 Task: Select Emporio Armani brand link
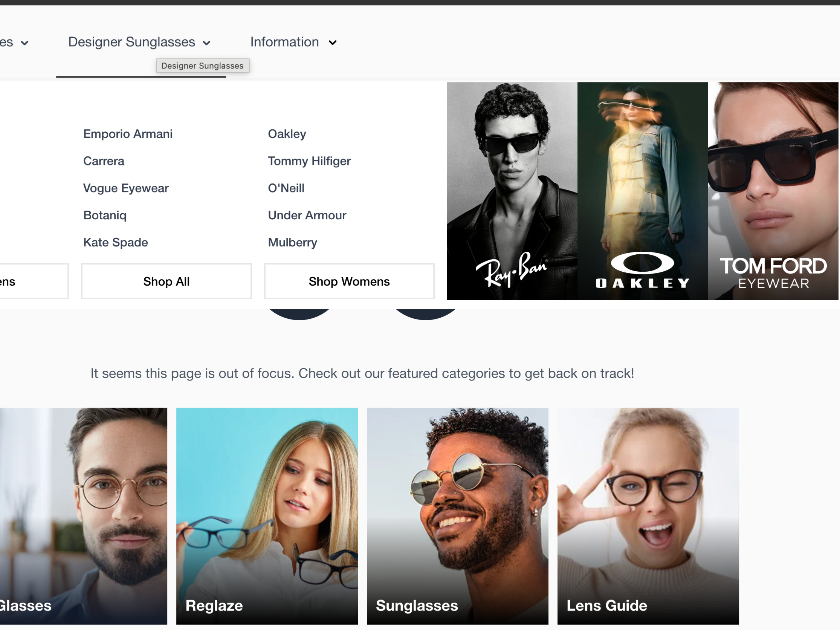(x=128, y=134)
